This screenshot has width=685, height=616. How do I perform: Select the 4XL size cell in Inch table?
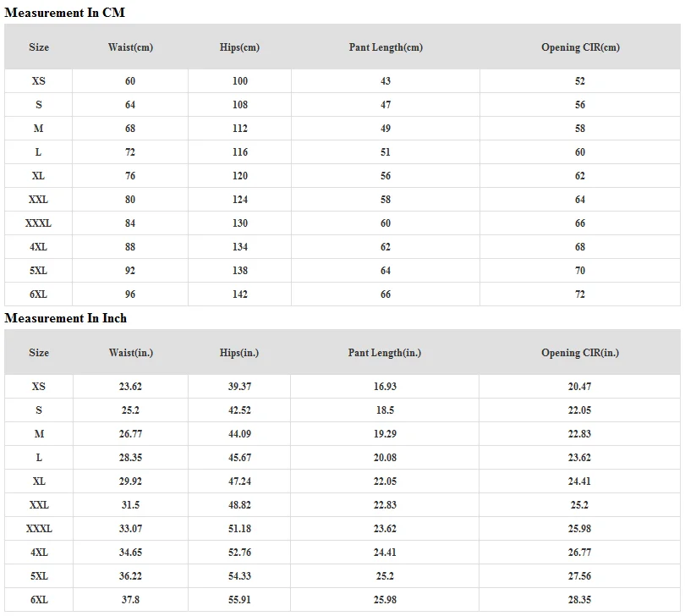tap(39, 553)
